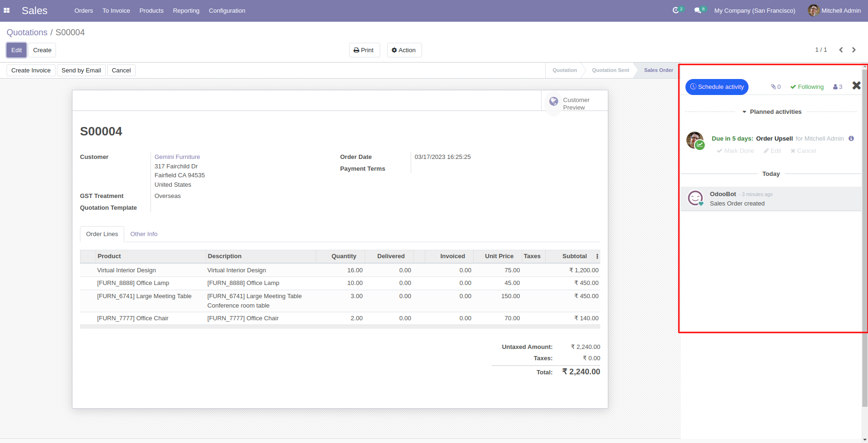Viewport: 868px width, 443px height.
Task: Go to next record arrow
Action: (854, 50)
